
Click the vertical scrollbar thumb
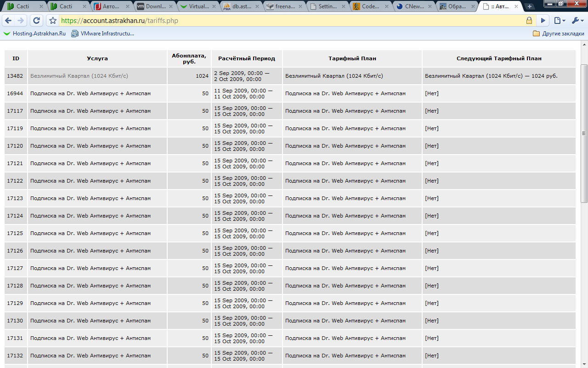(x=584, y=133)
